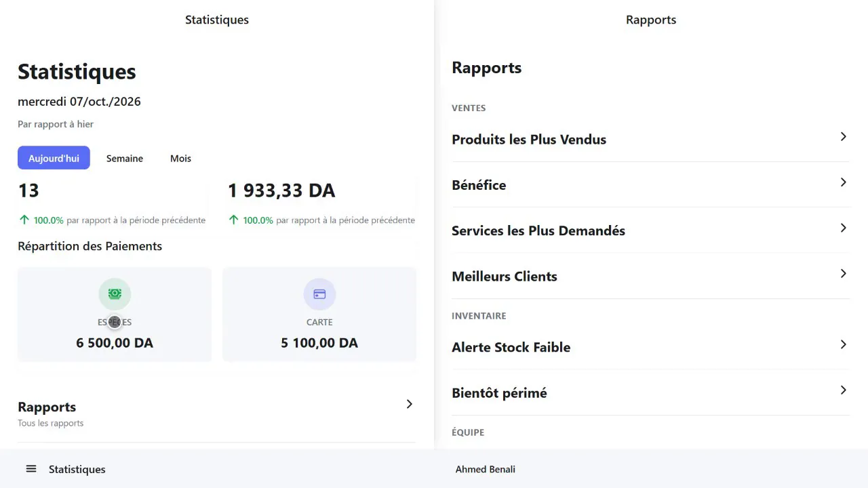Image resolution: width=868 pixels, height=488 pixels.
Task: Open Services les Plus Demandés chevron
Action: pyautogui.click(x=843, y=228)
